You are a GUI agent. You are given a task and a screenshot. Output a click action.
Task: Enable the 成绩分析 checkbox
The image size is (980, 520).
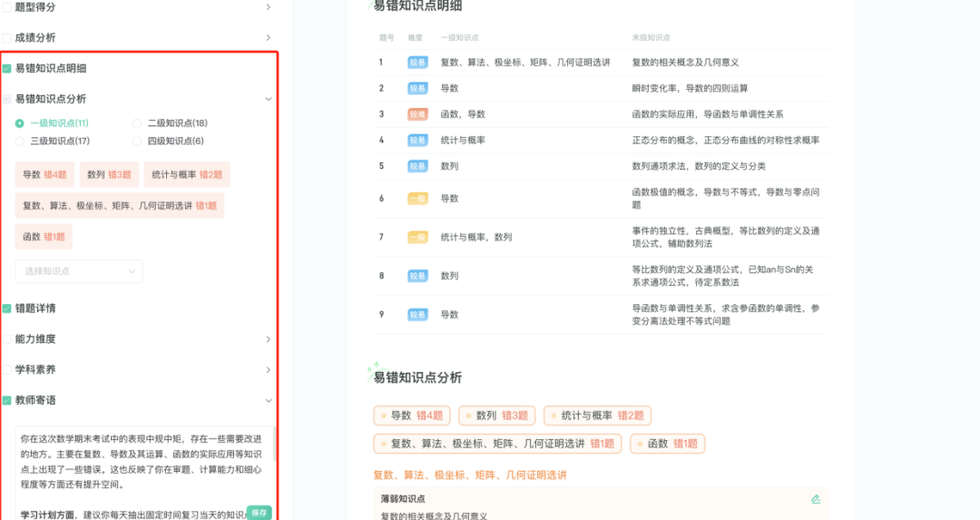coord(7,38)
